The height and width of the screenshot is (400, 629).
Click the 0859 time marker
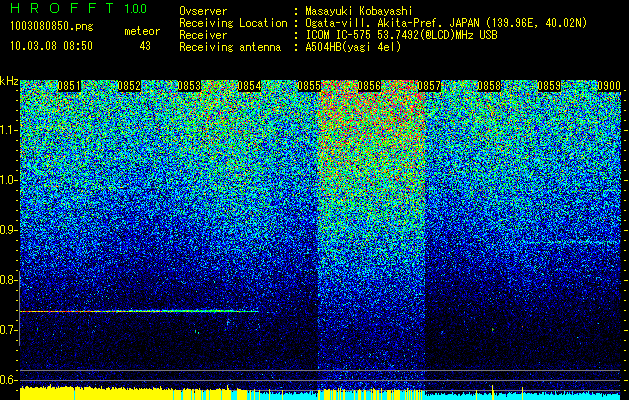(549, 86)
